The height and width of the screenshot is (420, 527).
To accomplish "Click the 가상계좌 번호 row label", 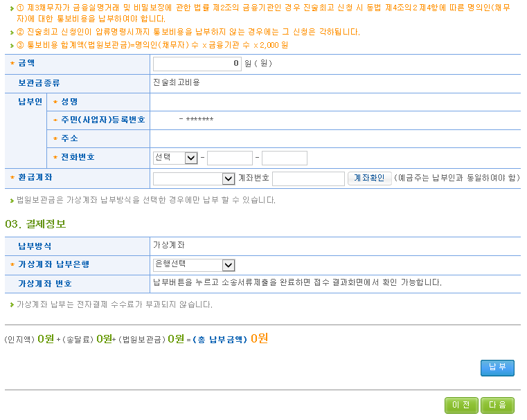I will point(45,284).
